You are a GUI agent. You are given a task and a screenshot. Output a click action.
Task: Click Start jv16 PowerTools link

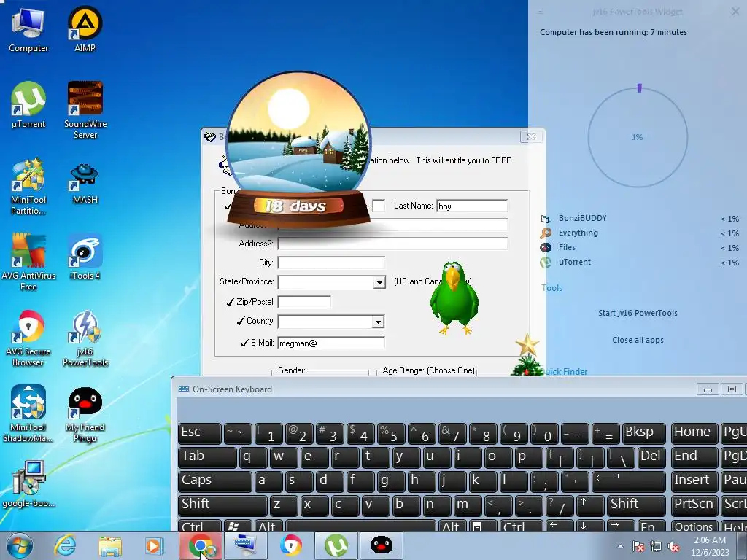638,313
